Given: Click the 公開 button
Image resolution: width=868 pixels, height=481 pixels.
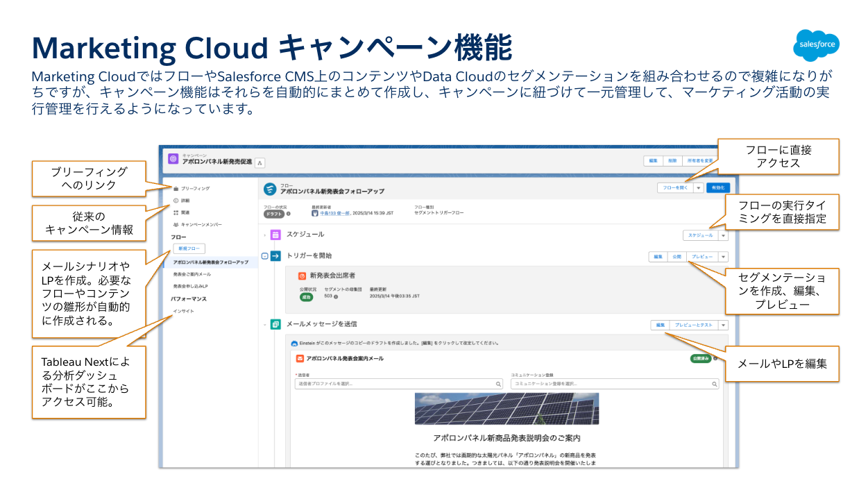Looking at the screenshot, I should (x=676, y=256).
